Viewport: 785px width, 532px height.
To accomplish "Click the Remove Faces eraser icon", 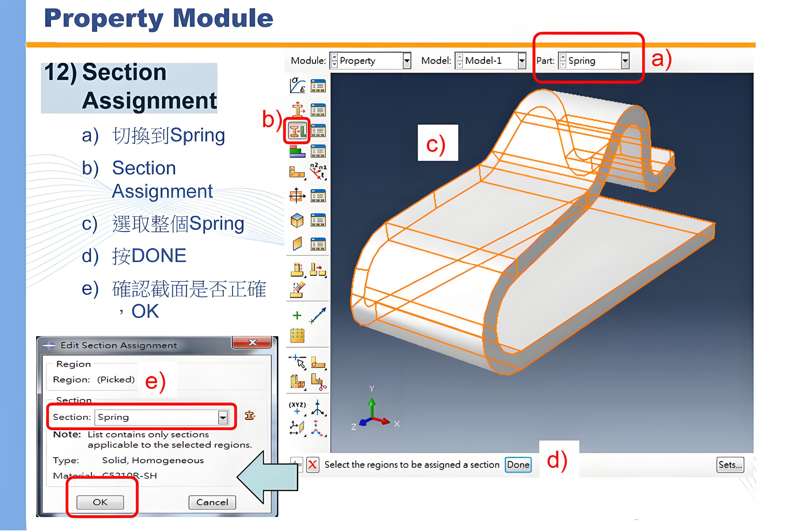I will (297, 290).
